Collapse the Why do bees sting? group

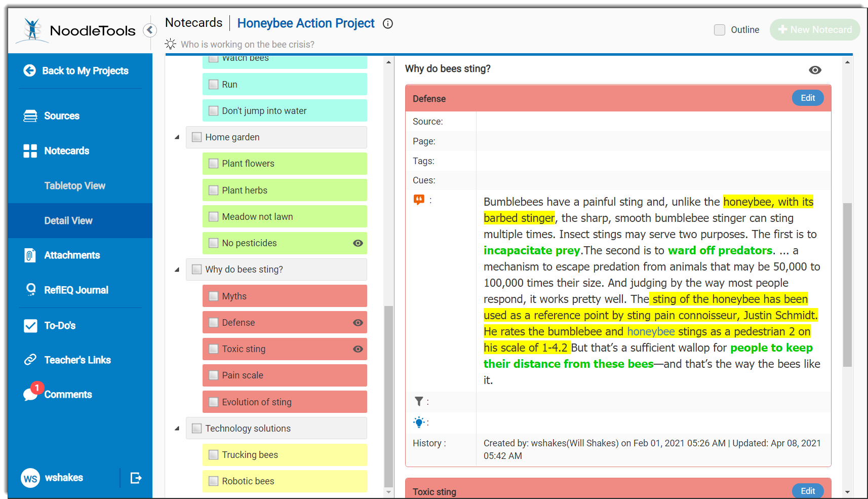177,270
